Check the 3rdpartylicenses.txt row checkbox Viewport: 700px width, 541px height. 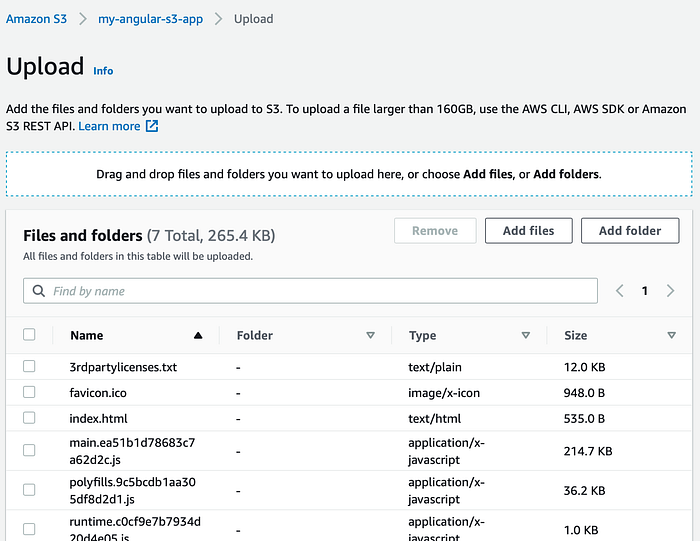point(29,366)
